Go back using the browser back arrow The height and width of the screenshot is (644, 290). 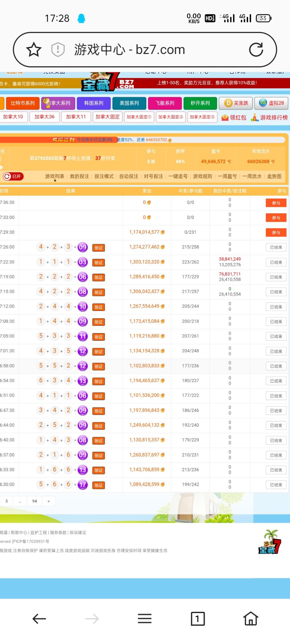[39, 619]
